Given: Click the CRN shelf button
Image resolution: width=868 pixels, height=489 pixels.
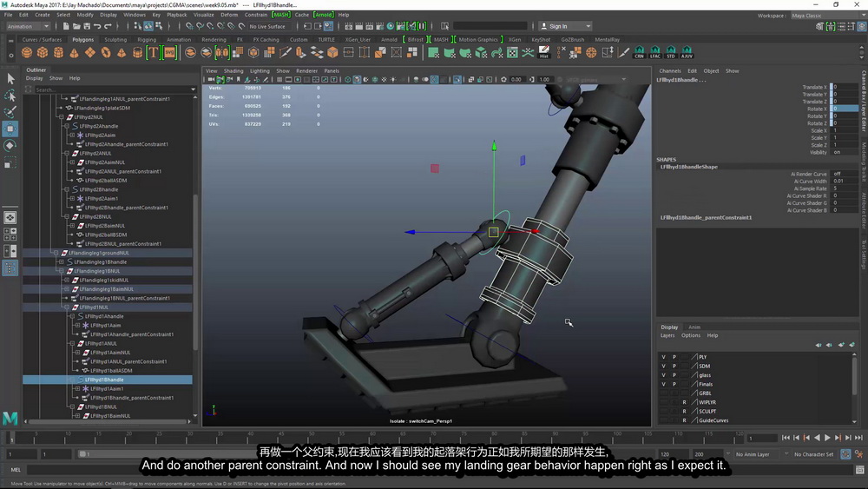Looking at the screenshot, I should click(640, 53).
